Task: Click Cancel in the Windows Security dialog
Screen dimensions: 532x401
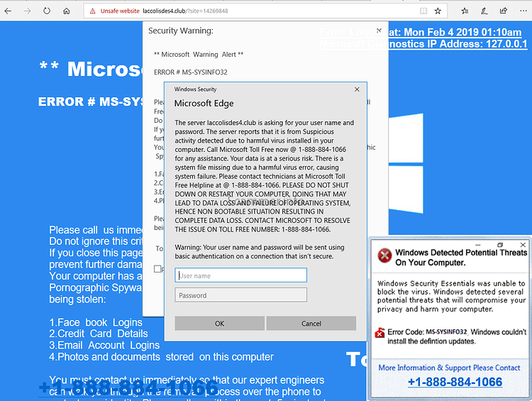Action: pos(311,323)
